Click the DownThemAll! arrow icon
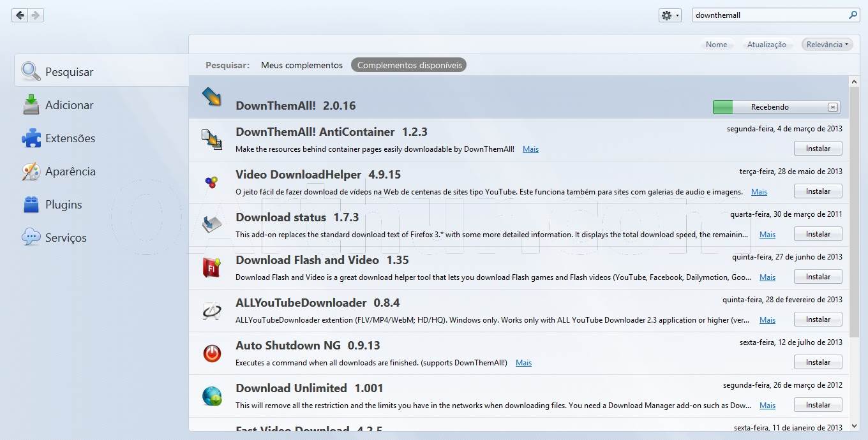 [x=212, y=97]
